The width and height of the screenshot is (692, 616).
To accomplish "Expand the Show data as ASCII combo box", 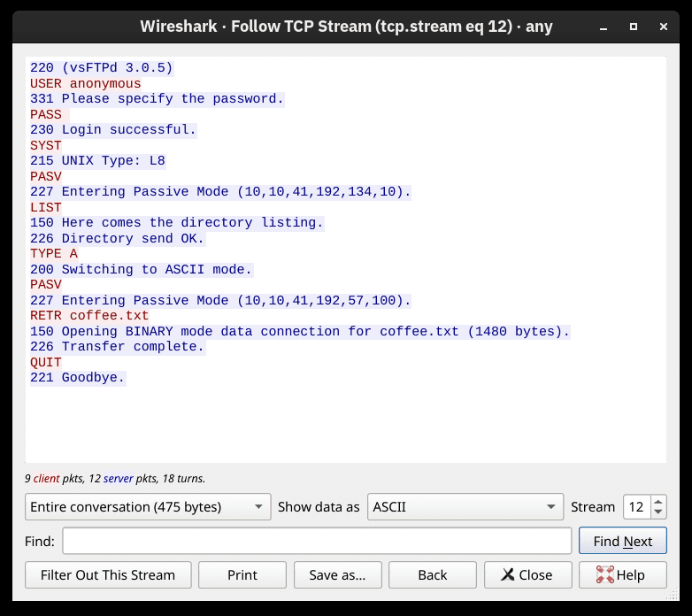I will click(465, 507).
